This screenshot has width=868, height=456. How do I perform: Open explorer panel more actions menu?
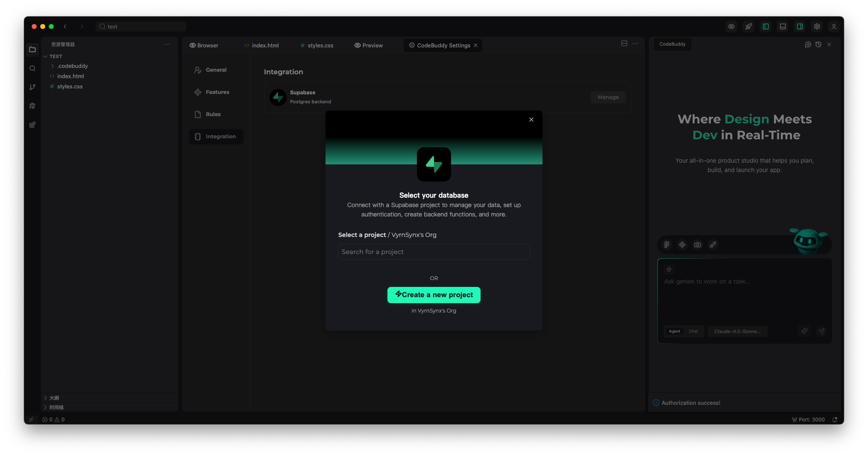[x=167, y=44]
